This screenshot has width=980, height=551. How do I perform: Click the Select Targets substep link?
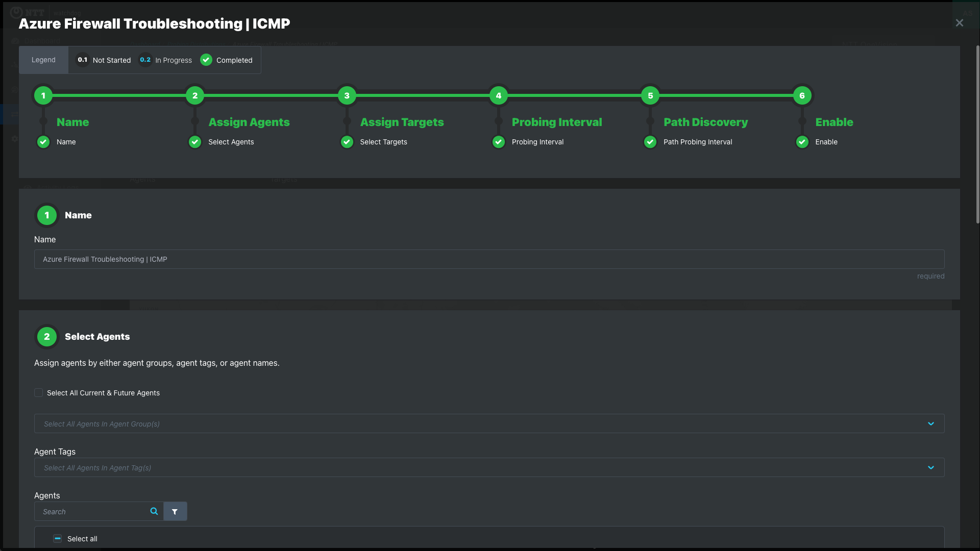pyautogui.click(x=383, y=142)
